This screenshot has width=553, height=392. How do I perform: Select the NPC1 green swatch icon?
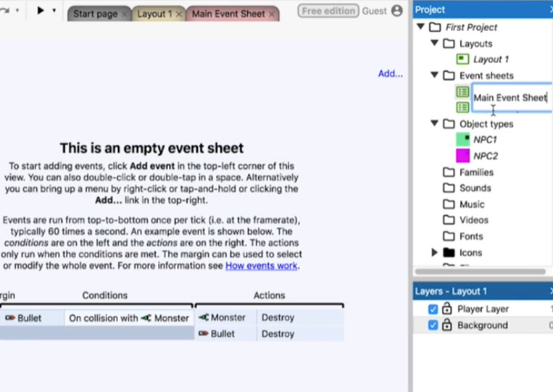click(x=462, y=140)
